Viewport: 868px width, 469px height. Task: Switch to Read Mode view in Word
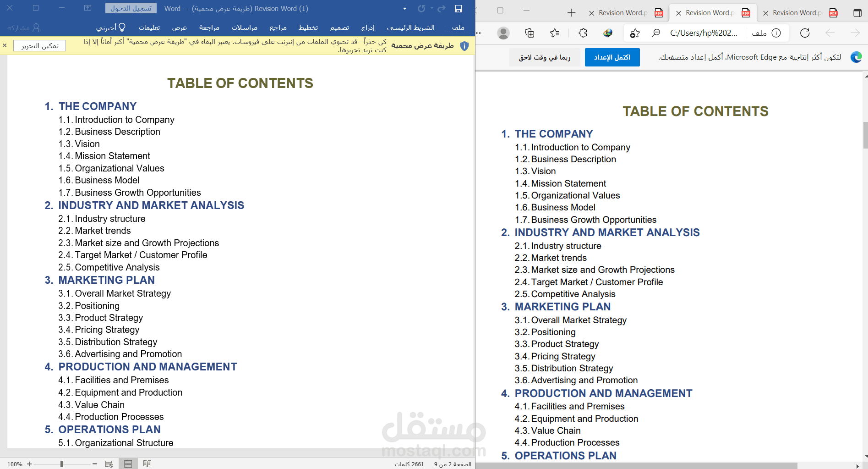(147, 464)
